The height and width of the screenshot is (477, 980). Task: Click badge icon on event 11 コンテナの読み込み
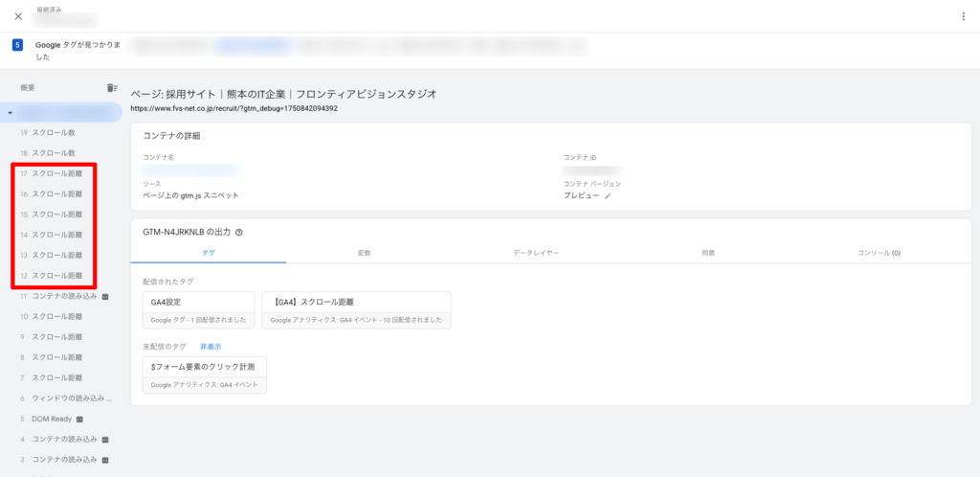(105, 296)
